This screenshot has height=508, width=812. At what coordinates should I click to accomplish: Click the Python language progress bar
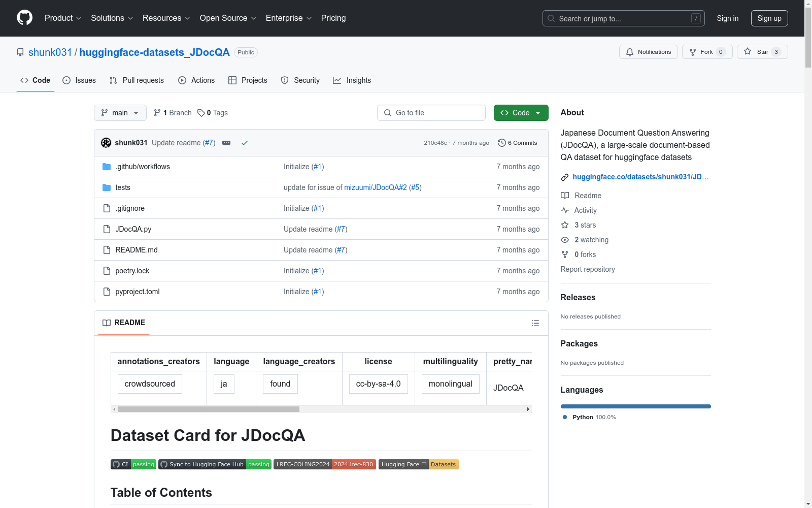click(636, 406)
